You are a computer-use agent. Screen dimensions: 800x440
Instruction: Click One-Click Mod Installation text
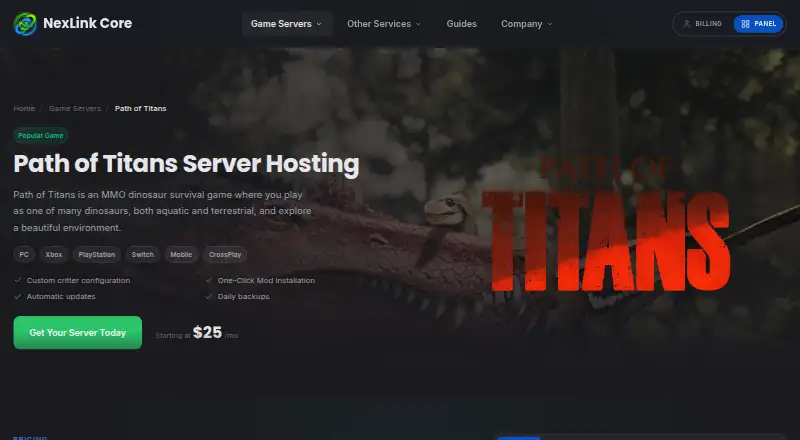(x=266, y=281)
